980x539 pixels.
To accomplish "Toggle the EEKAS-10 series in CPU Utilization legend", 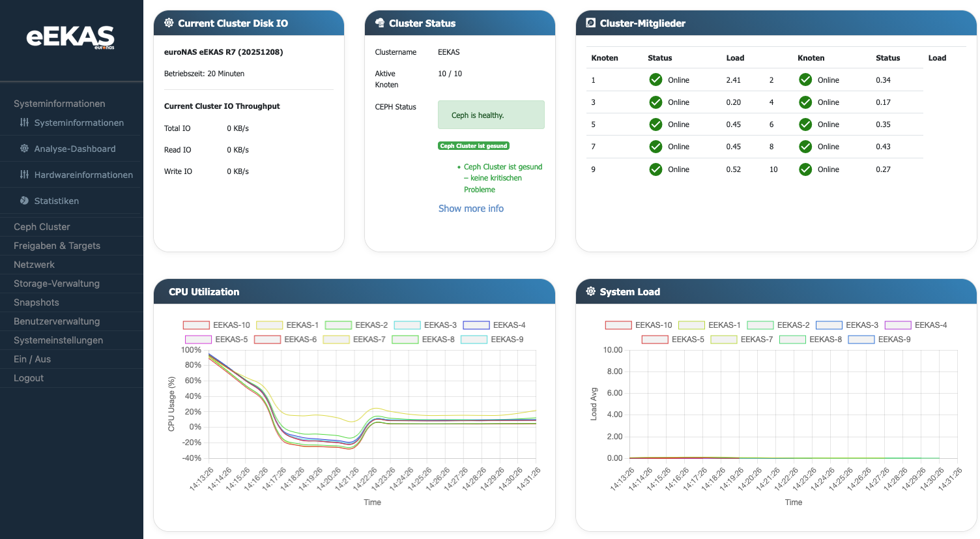I will (197, 325).
